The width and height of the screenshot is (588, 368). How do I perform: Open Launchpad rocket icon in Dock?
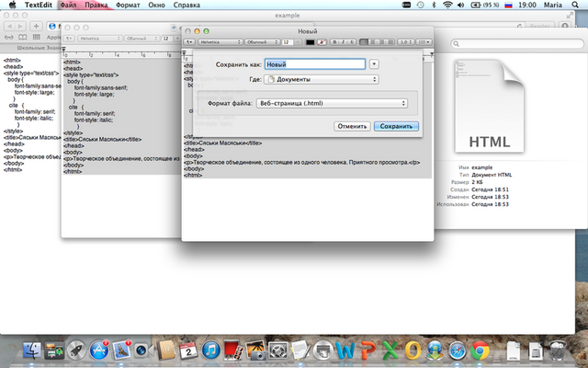point(76,351)
